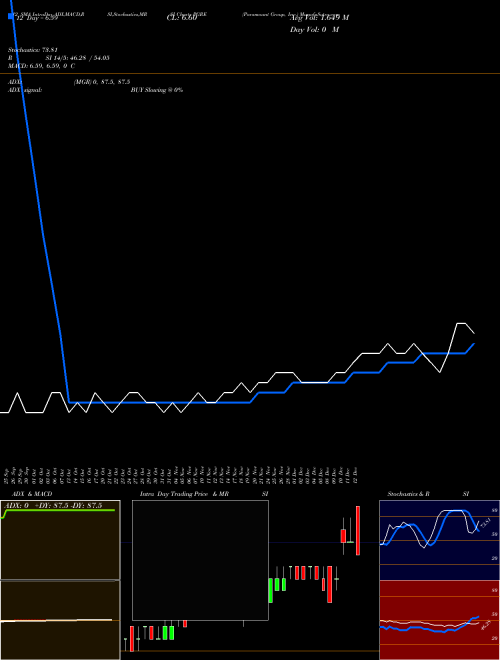500x660 pixels.
Task: Click the 'Stochastics: 73.81' reading
Action: (33, 50)
